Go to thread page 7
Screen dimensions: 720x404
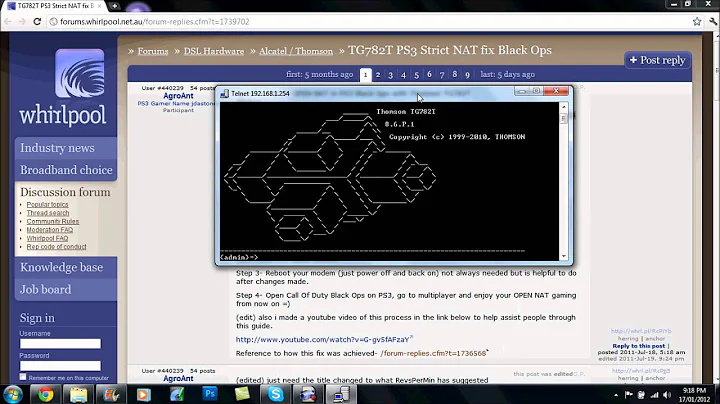click(442, 74)
